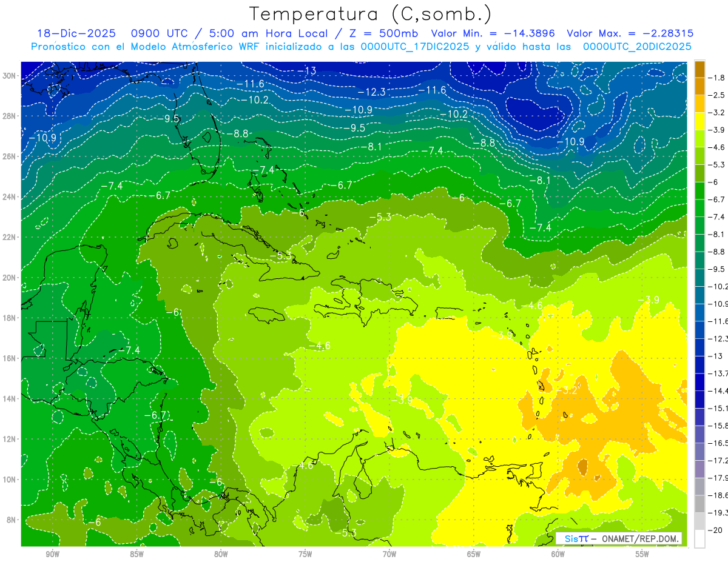728x562 pixels.
Task: Click "0000UTC_20DIC2025" valid-until time
Action: pos(637,47)
